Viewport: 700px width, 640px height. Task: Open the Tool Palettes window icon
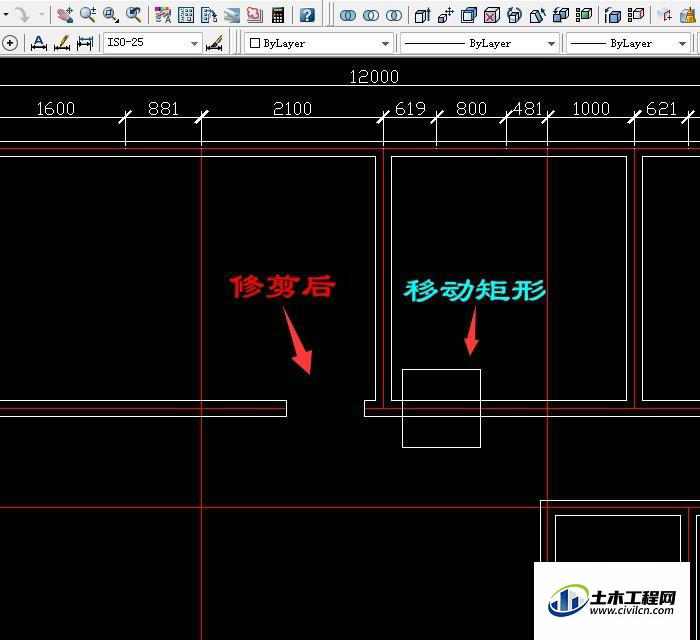point(209,15)
